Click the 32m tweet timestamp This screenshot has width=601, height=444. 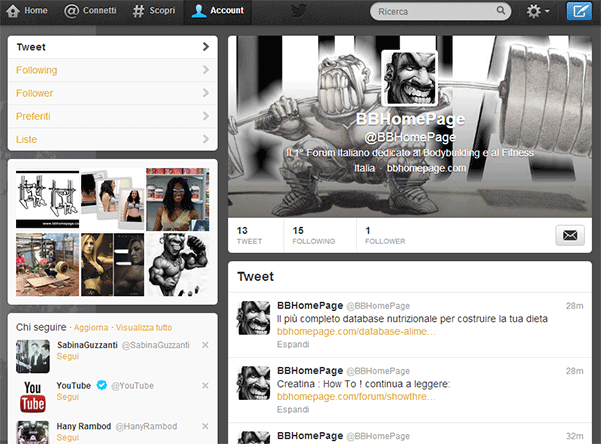point(574,436)
